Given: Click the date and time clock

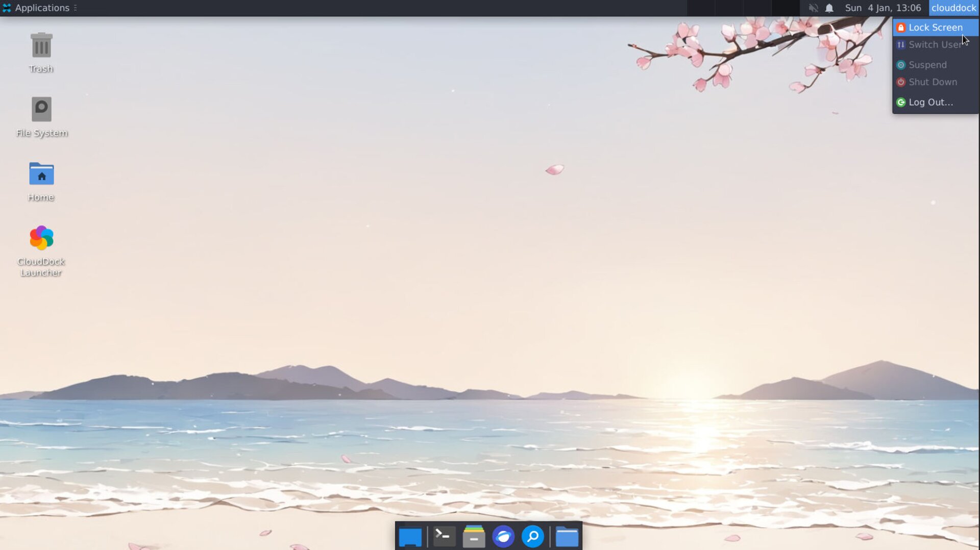Looking at the screenshot, I should (x=883, y=8).
